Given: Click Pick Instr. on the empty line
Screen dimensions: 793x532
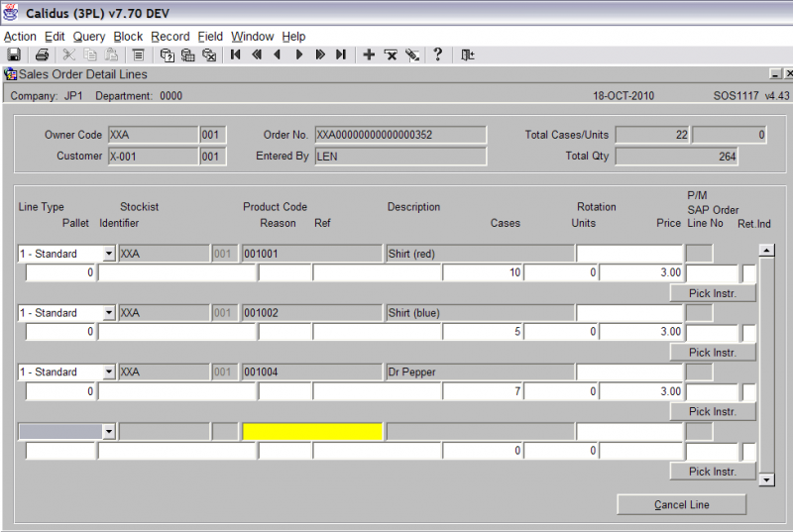Looking at the screenshot, I should pyautogui.click(x=713, y=471).
